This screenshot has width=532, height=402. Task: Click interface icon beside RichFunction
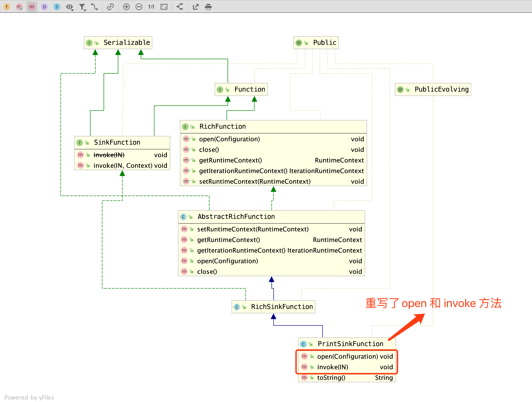[185, 127]
